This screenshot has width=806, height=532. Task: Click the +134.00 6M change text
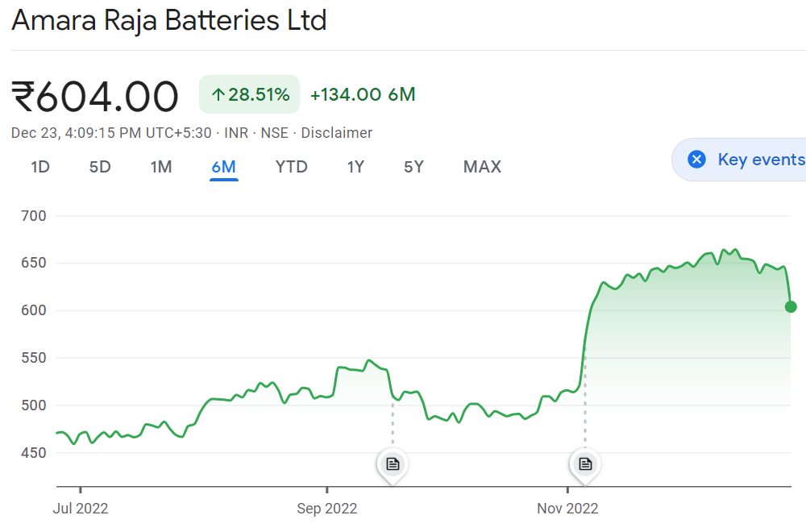363,95
